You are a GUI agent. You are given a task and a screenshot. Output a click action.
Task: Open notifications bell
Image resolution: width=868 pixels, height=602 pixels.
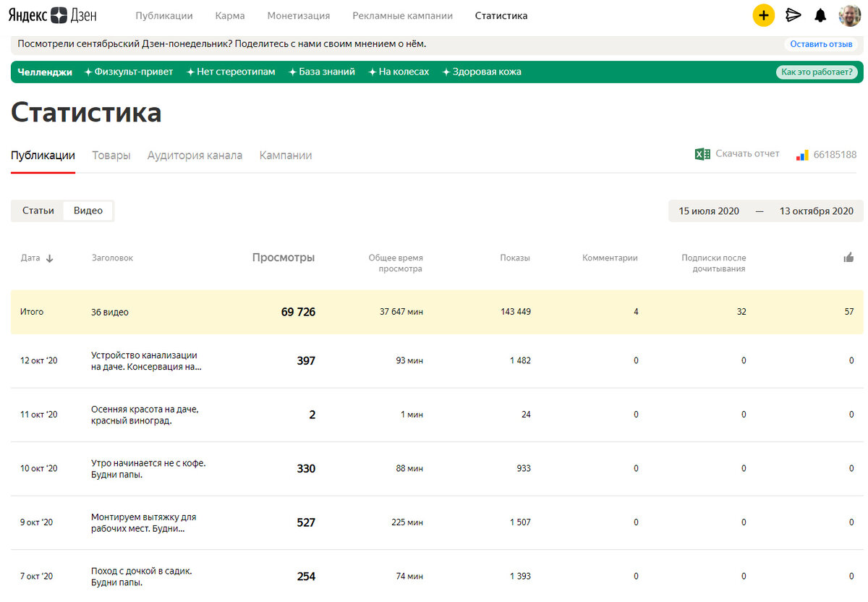pyautogui.click(x=820, y=15)
